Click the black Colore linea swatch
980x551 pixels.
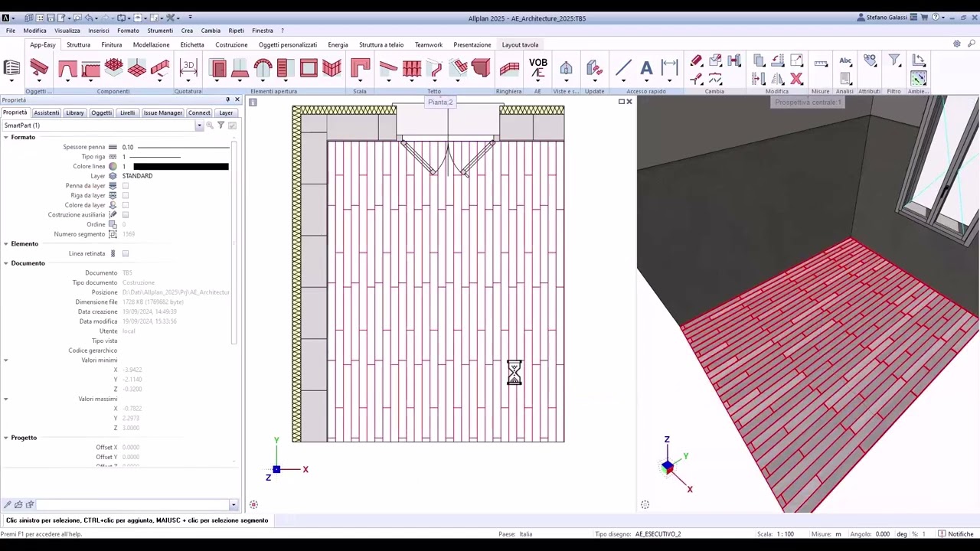pos(181,166)
